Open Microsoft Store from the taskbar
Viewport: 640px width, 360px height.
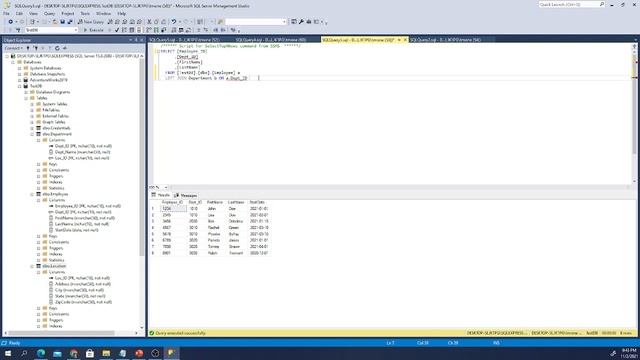coord(90,353)
